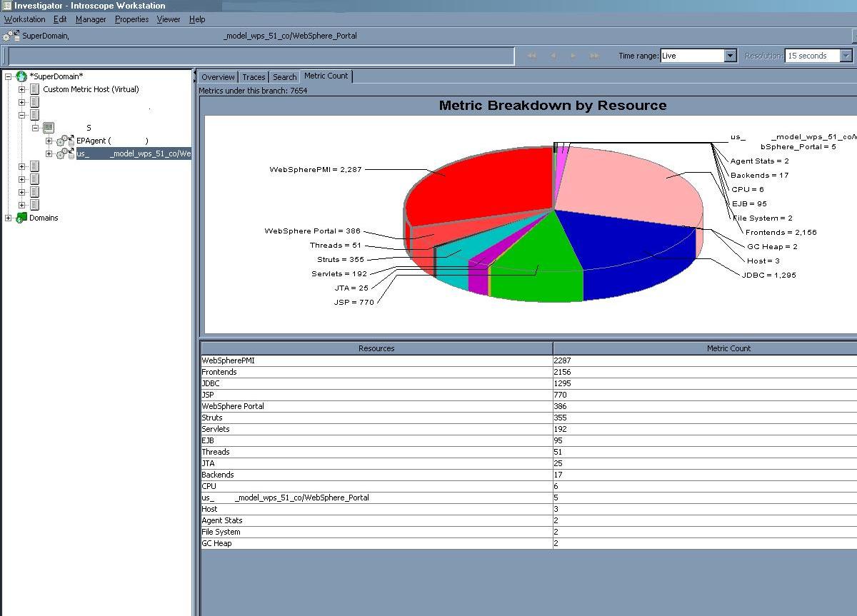Open the Workstation menu
The height and width of the screenshot is (616, 857).
[24, 19]
